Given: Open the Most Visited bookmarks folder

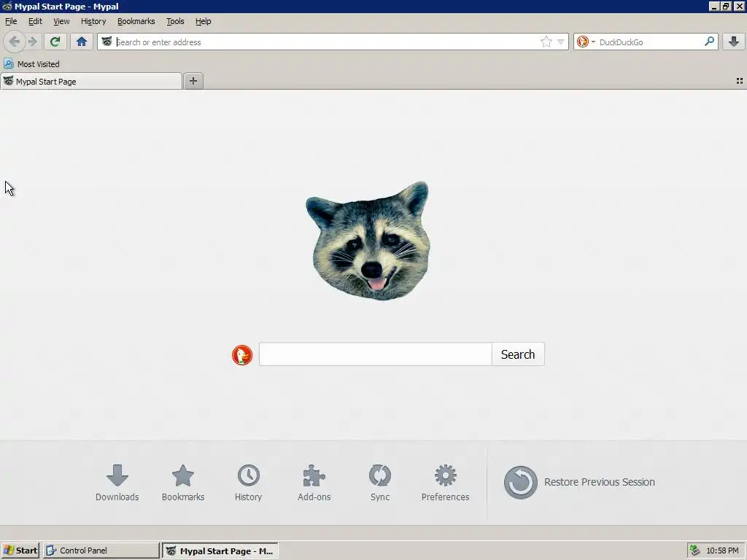Looking at the screenshot, I should tap(32, 64).
